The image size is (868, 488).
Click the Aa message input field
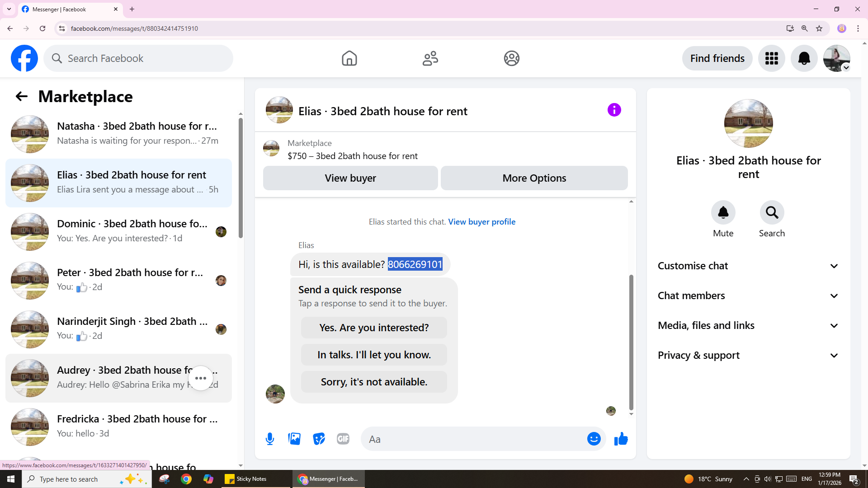[x=475, y=439]
